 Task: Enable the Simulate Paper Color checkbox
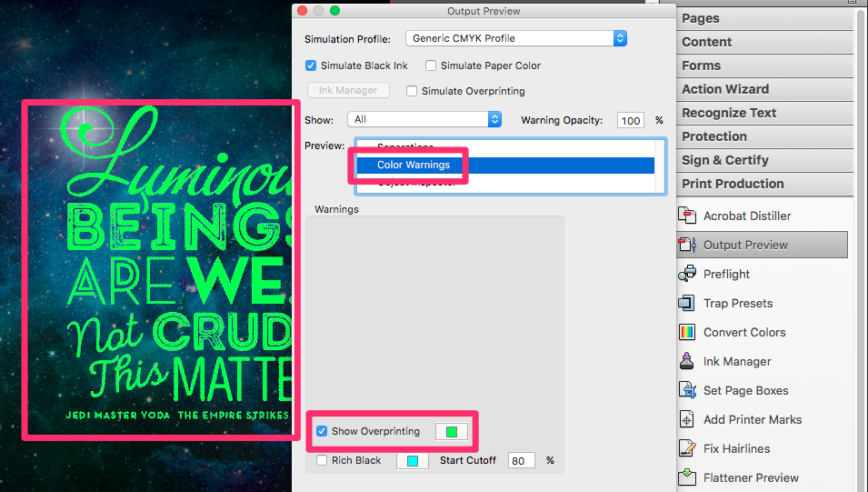click(431, 65)
